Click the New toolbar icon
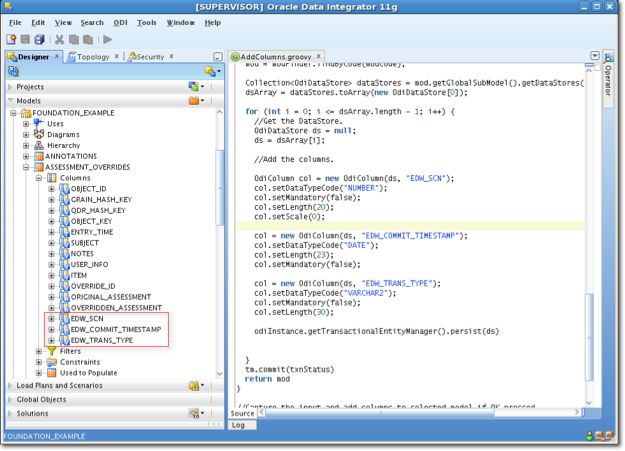This screenshot has width=625, height=451. (11, 39)
